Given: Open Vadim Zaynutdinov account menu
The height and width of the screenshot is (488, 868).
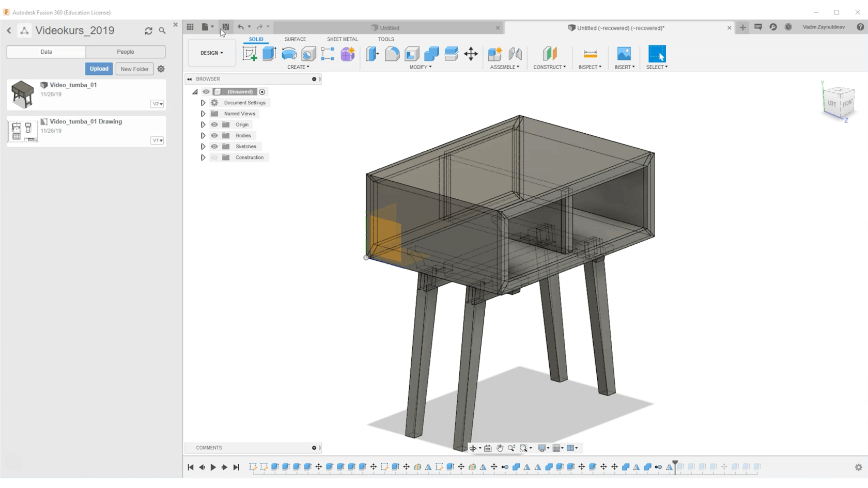Looking at the screenshot, I should [824, 27].
